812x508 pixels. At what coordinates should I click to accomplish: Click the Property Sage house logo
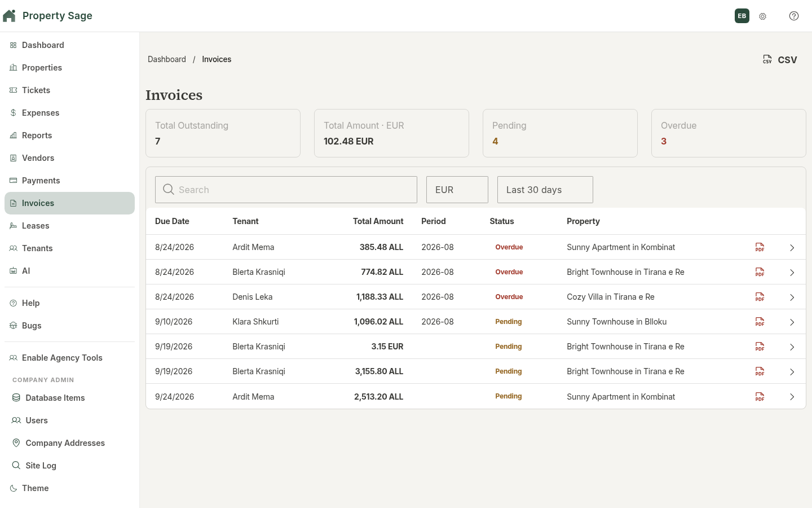coord(9,15)
